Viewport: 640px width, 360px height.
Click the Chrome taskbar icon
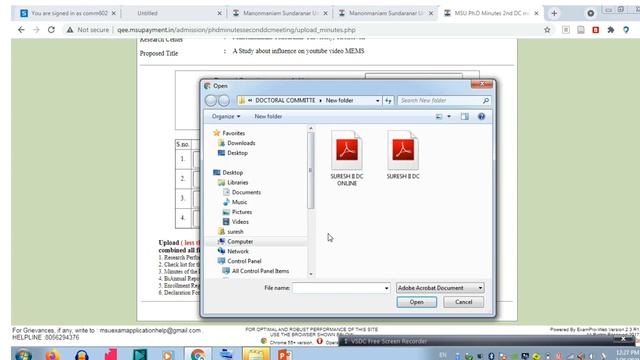click(x=198, y=354)
